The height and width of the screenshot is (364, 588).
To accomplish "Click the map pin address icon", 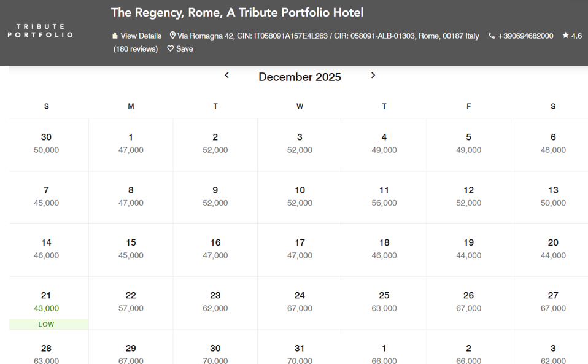I will pos(172,36).
